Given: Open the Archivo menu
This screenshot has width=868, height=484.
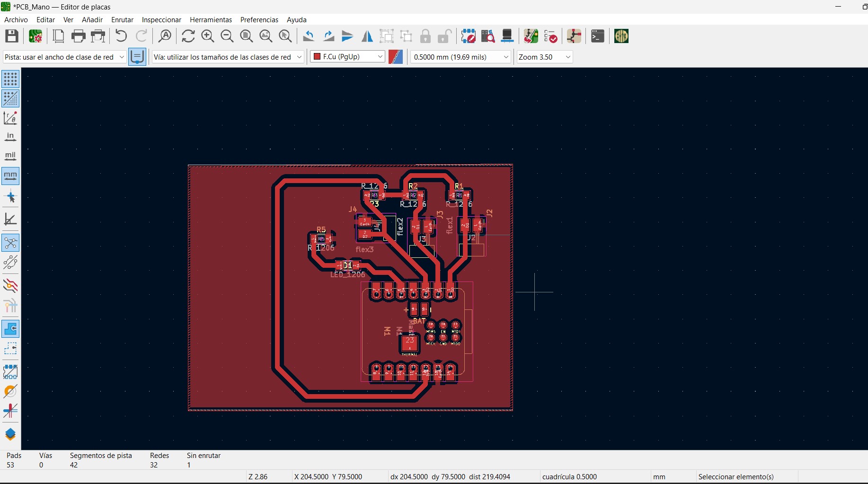Looking at the screenshot, I should [x=16, y=19].
